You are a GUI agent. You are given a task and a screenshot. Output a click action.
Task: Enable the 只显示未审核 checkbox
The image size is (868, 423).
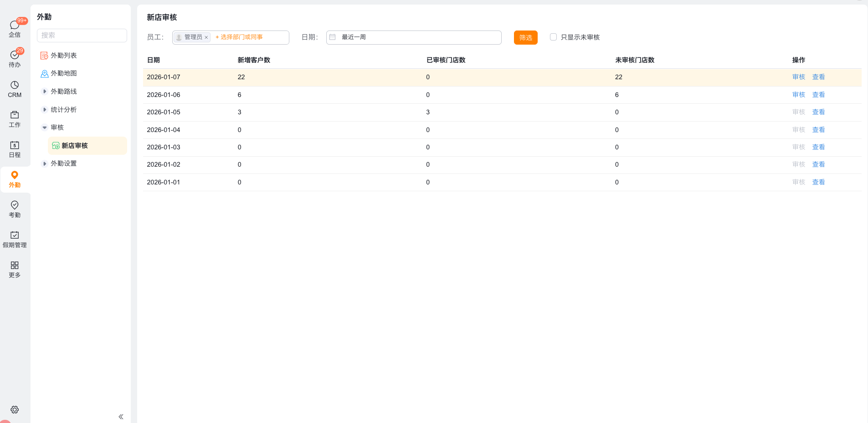(553, 37)
